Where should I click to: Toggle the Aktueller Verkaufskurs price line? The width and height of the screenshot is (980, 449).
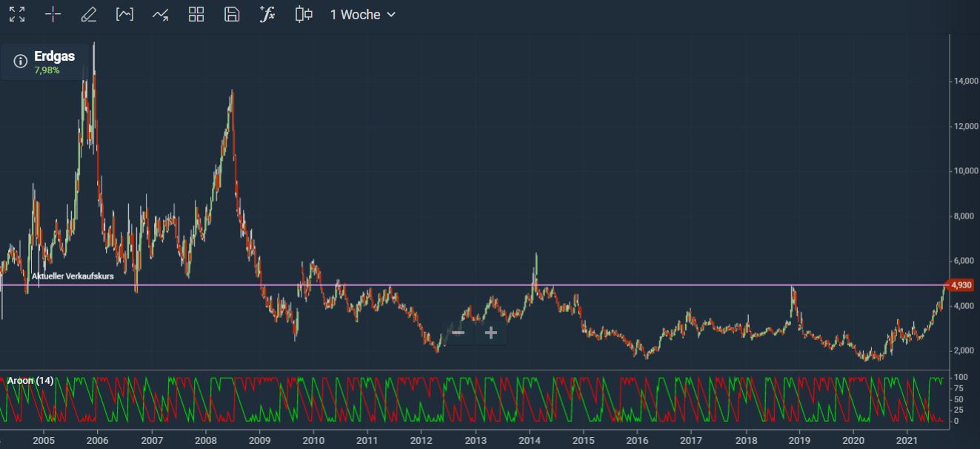(x=72, y=277)
